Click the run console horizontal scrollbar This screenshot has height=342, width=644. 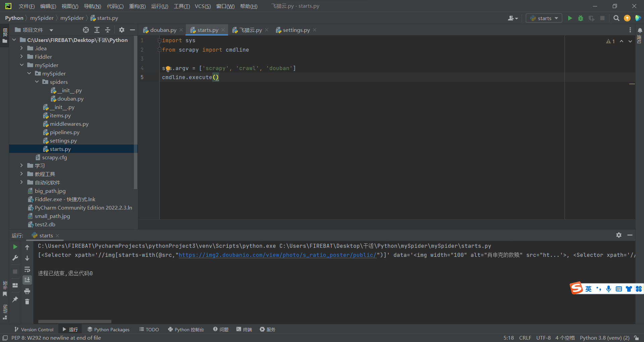pyautogui.click(x=75, y=322)
